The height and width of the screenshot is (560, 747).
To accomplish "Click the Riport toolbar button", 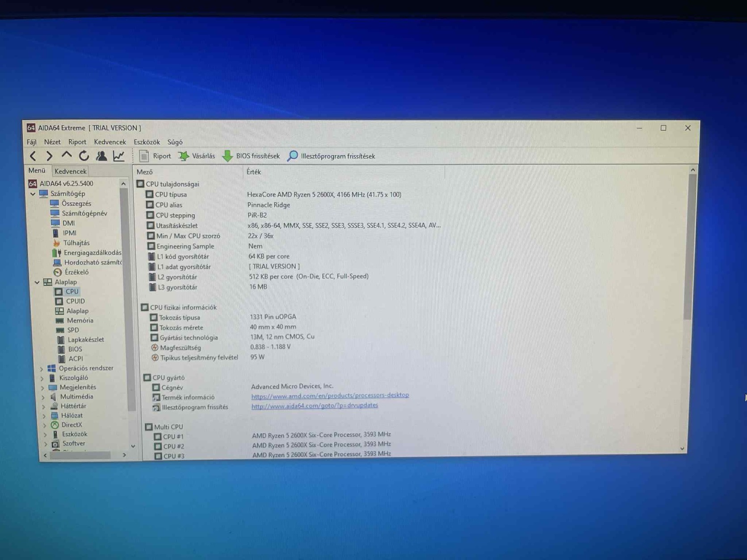I will (155, 156).
